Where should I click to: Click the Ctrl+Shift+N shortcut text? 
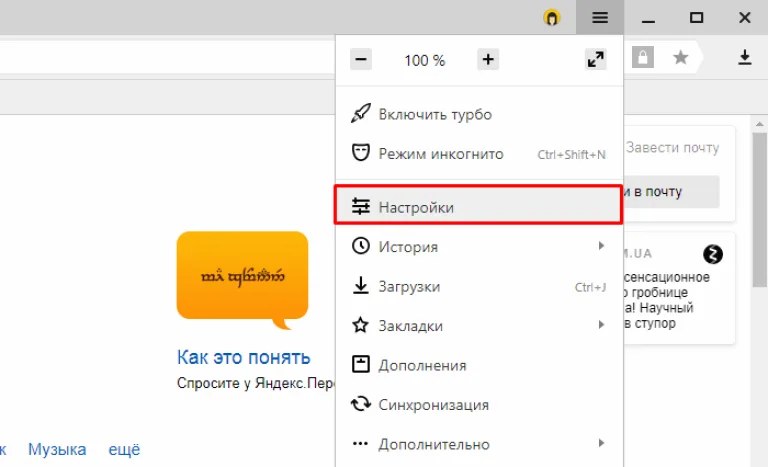[571, 154]
